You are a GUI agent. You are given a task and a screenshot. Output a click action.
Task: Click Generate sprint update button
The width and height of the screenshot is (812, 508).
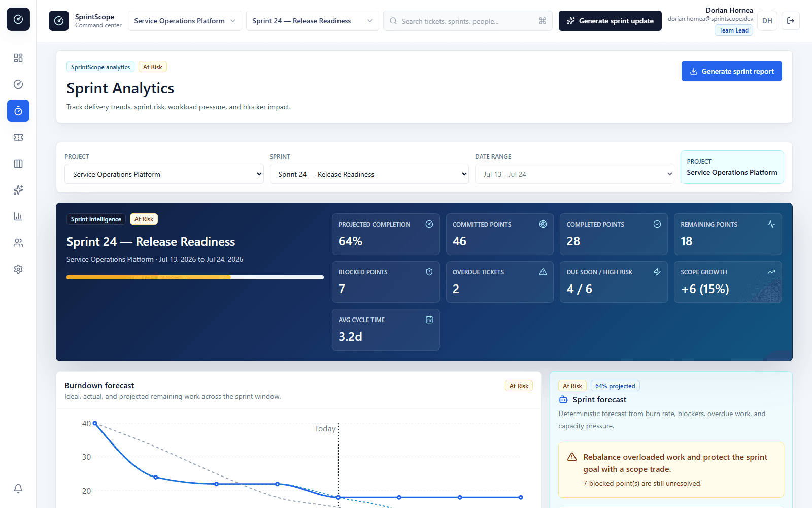(x=610, y=21)
